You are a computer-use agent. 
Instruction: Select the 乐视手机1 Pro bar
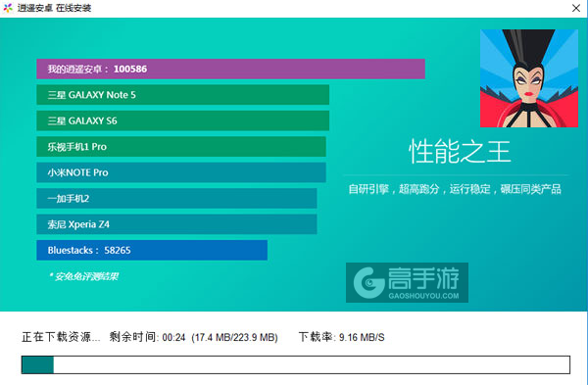[181, 147]
